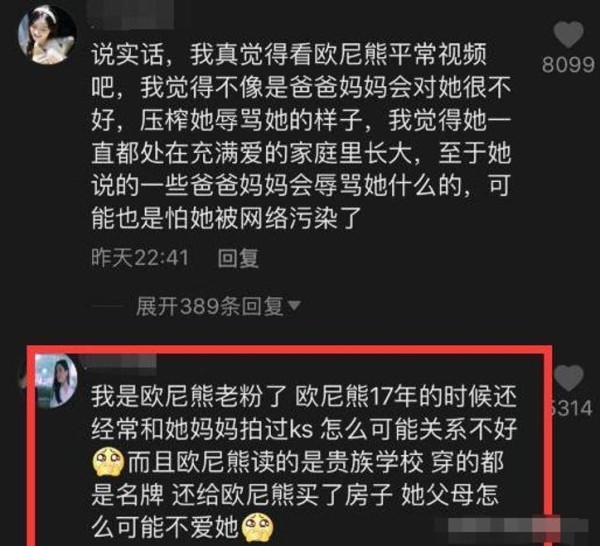The image size is (600, 546).
Task: Click the triangle arrow beside 389条回复
Action: [x=294, y=305]
